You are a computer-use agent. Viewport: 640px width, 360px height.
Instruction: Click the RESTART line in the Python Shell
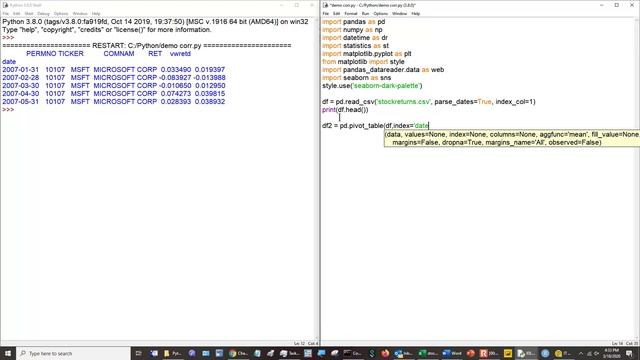(147, 46)
